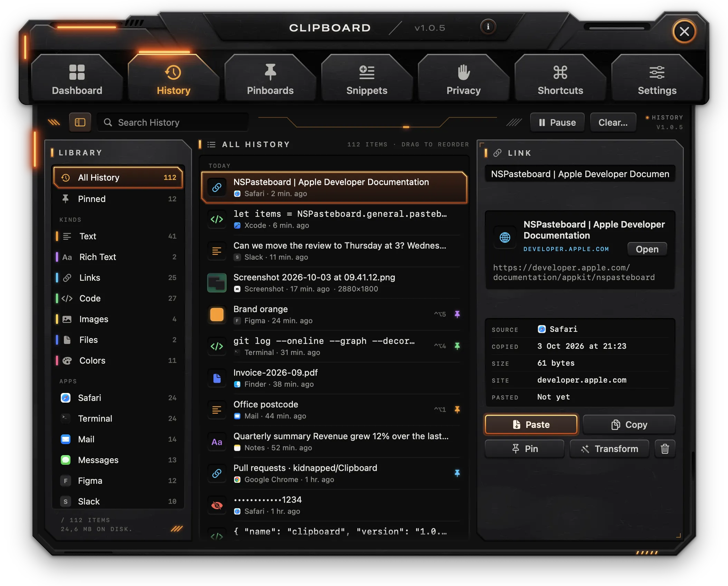
Task: Toggle the sidebar panel icon
Action: pyautogui.click(x=80, y=122)
